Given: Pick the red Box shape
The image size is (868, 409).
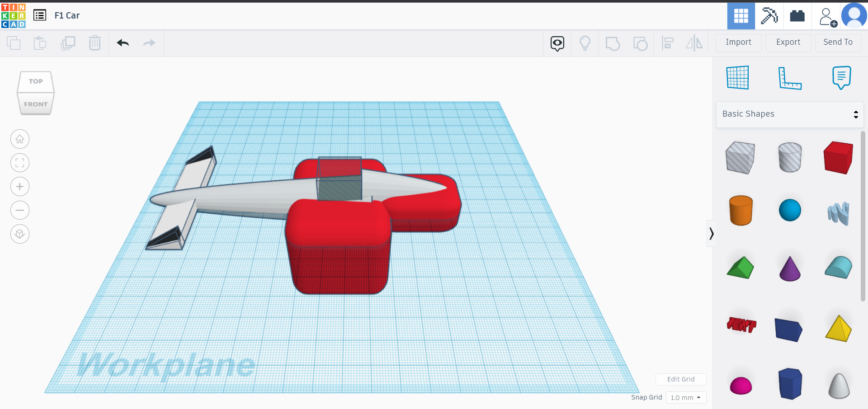Looking at the screenshot, I should click(839, 157).
